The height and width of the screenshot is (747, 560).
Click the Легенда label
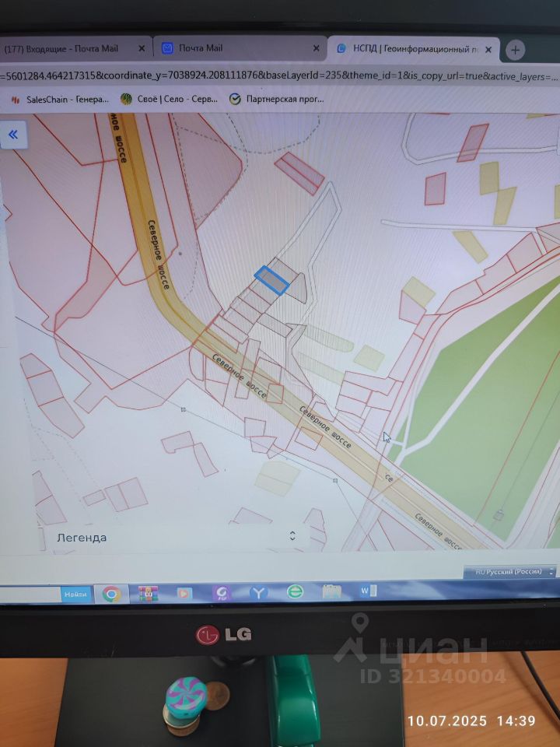point(82,538)
